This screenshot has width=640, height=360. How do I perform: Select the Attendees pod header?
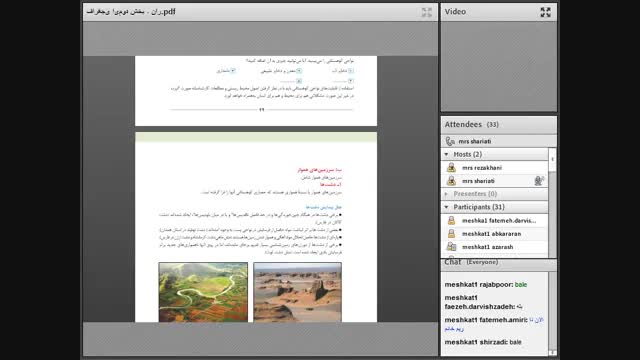click(498, 124)
